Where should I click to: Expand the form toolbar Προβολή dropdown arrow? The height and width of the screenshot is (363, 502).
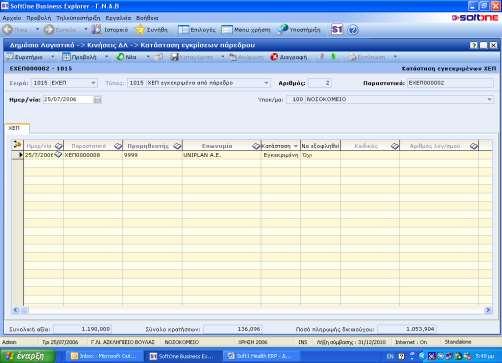coord(107,57)
